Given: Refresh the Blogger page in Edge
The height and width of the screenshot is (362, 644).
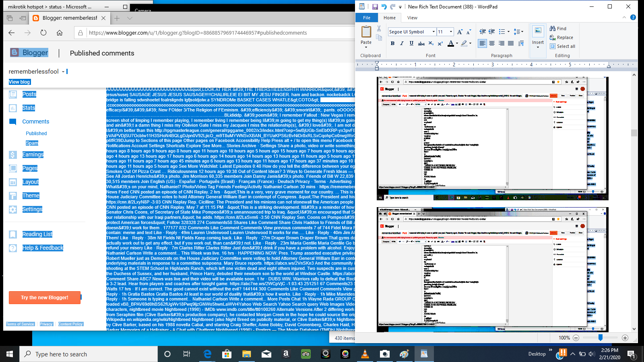Looking at the screenshot, I should (x=43, y=33).
